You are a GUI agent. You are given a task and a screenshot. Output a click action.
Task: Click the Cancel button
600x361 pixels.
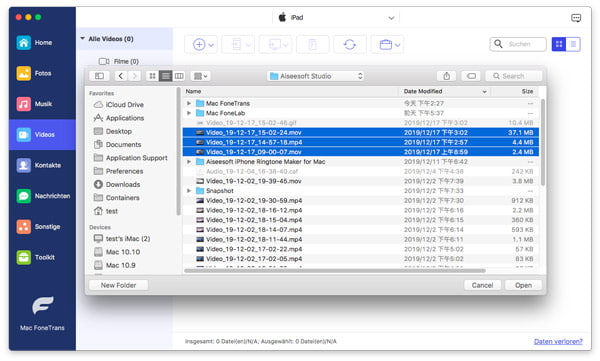(x=482, y=285)
